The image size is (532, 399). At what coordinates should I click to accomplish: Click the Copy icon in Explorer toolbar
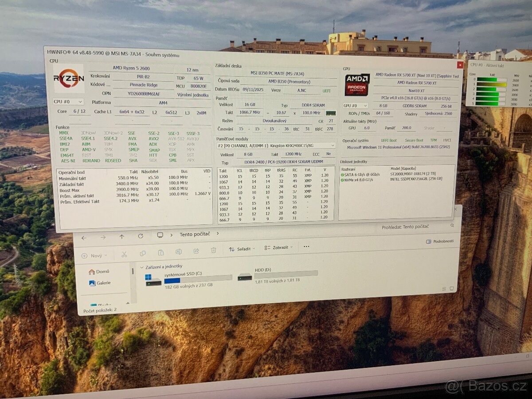tap(143, 253)
